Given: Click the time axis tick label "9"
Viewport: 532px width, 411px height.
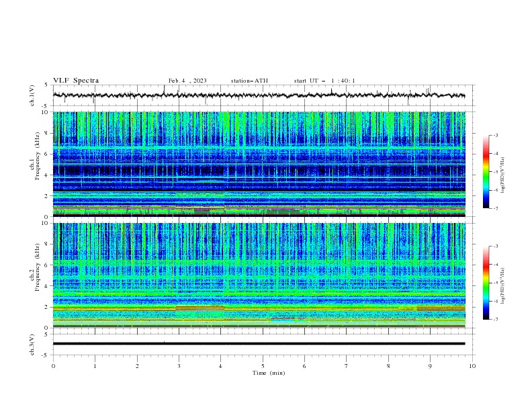Looking at the screenshot, I should tap(430, 366).
